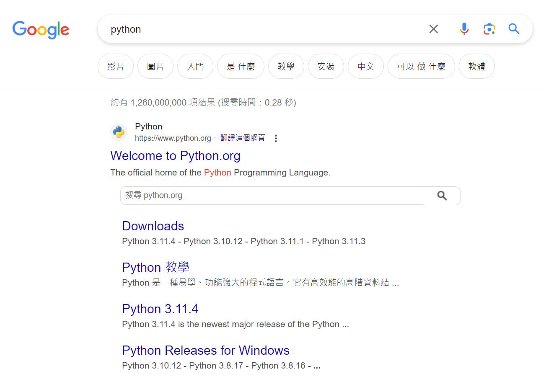This screenshot has width=546, height=392.
Task: Click the Python favicon in first result
Action: pos(119,132)
